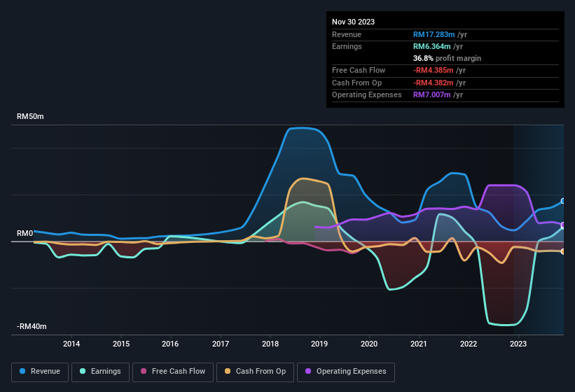Click the Free Cash Flow label in tooltip
The width and height of the screenshot is (575, 392).
(x=359, y=70)
